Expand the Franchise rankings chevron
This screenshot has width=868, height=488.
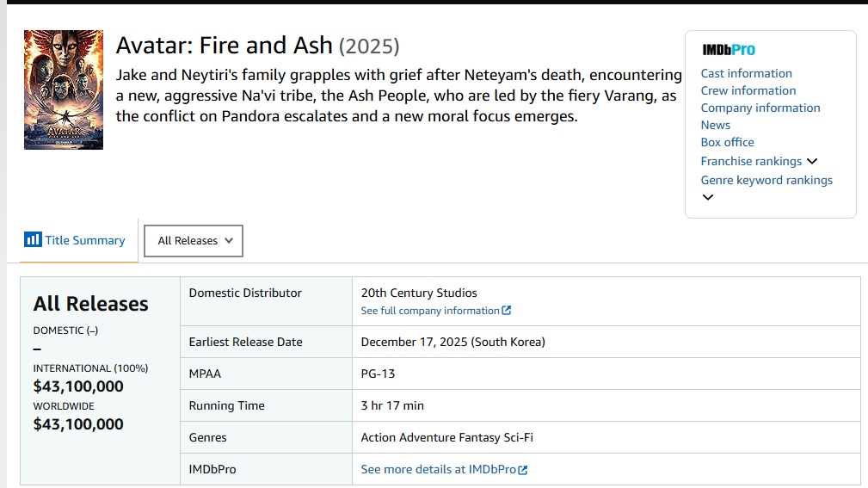(x=812, y=161)
